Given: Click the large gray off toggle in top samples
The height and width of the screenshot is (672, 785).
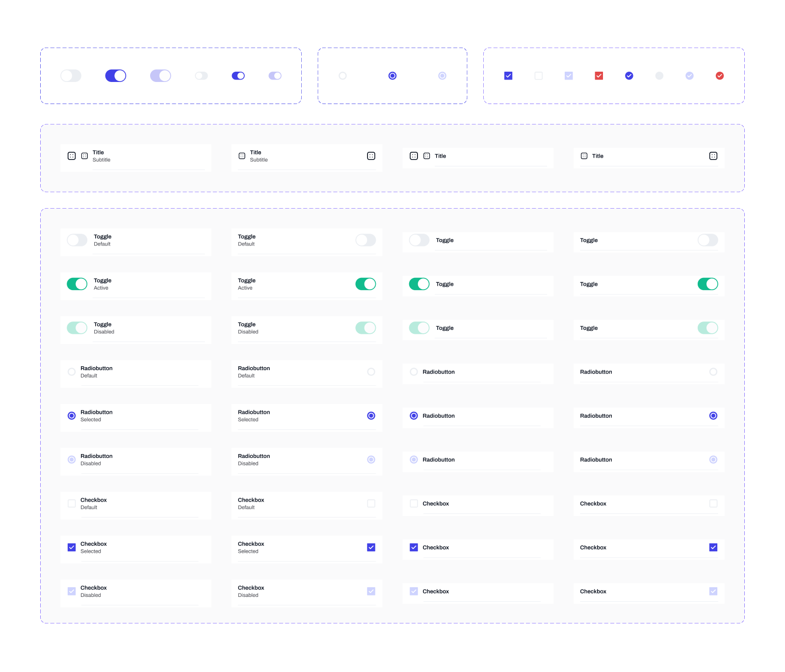Looking at the screenshot, I should point(71,76).
